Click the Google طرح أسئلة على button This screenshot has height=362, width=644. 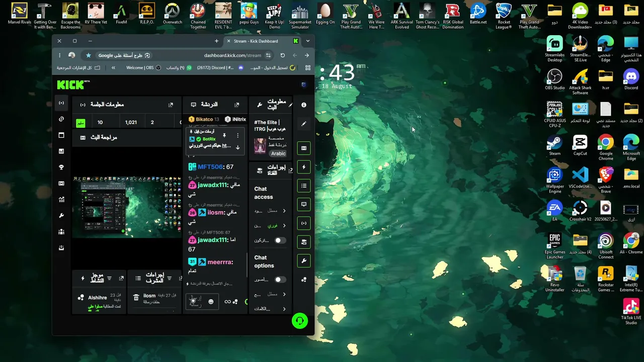[125, 55]
